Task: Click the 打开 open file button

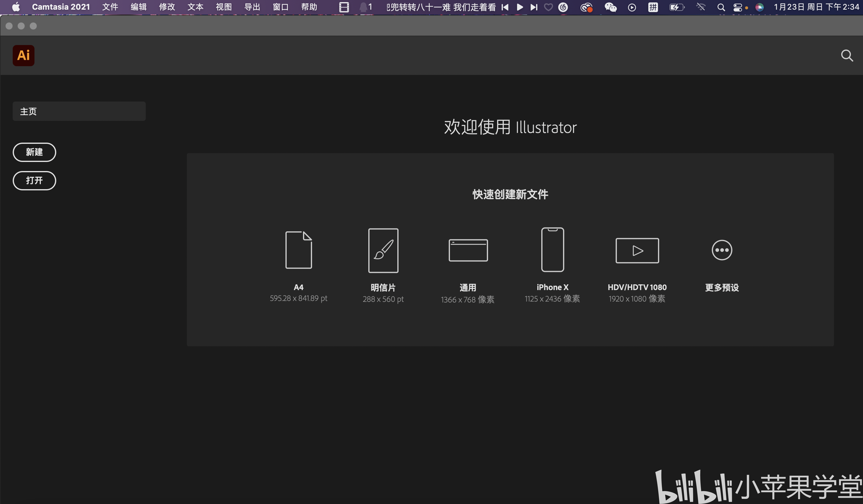Action: coord(34,180)
